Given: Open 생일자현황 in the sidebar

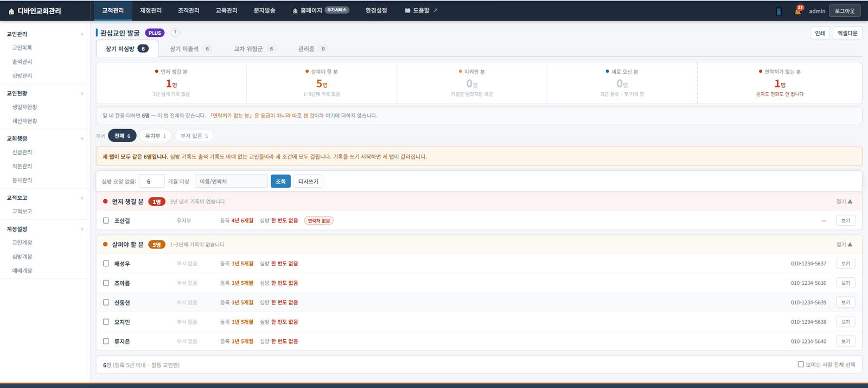Looking at the screenshot, I should point(25,107).
